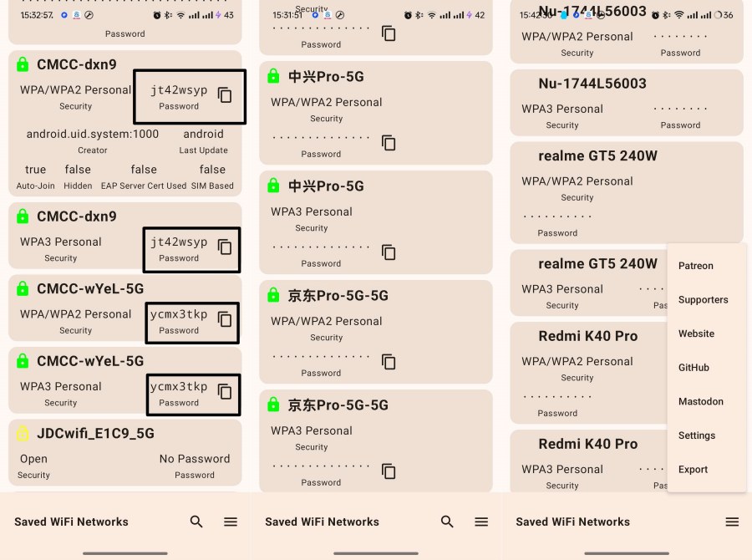This screenshot has width=752, height=560.
Task: Copy 中兴Pro-5G WPA3 password
Action: coord(389,252)
